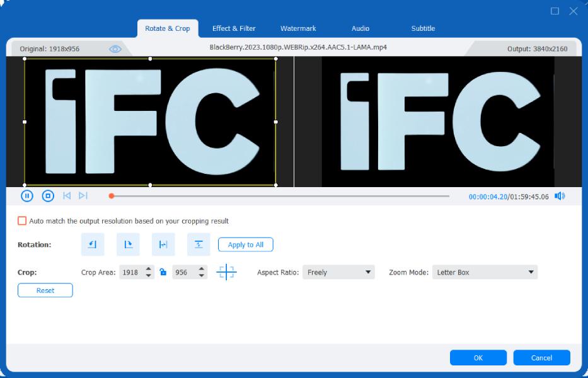Rotate the video left 90 degrees
The image size is (588, 378).
pos(93,244)
